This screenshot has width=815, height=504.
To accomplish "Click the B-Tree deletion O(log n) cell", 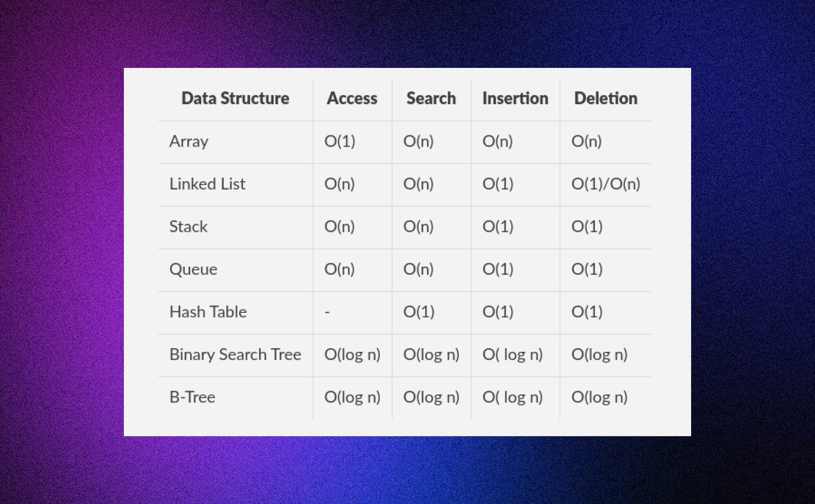I will point(599,397).
